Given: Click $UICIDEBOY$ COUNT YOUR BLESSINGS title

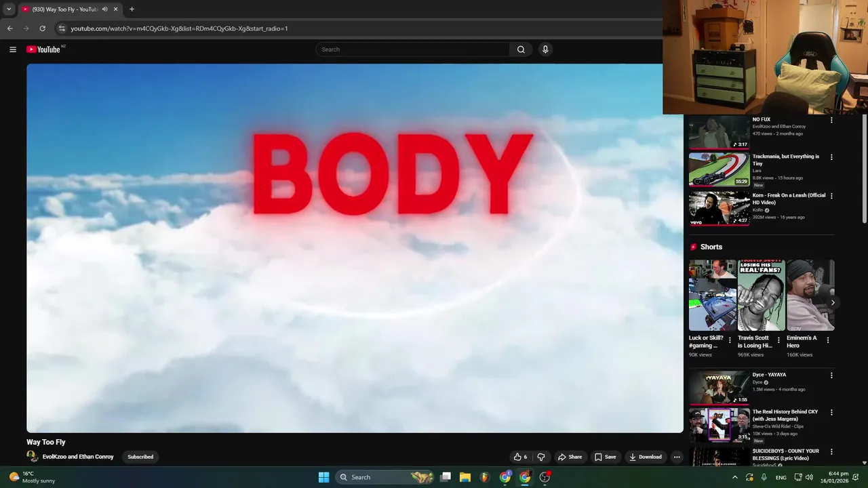Looking at the screenshot, I should [786, 454].
